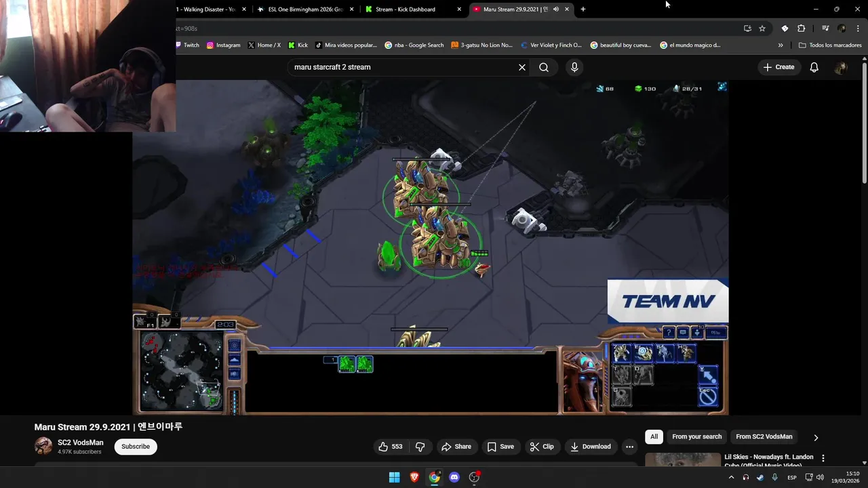This screenshot has width=868, height=488.
Task: Save the video to a playlist
Action: point(500,447)
